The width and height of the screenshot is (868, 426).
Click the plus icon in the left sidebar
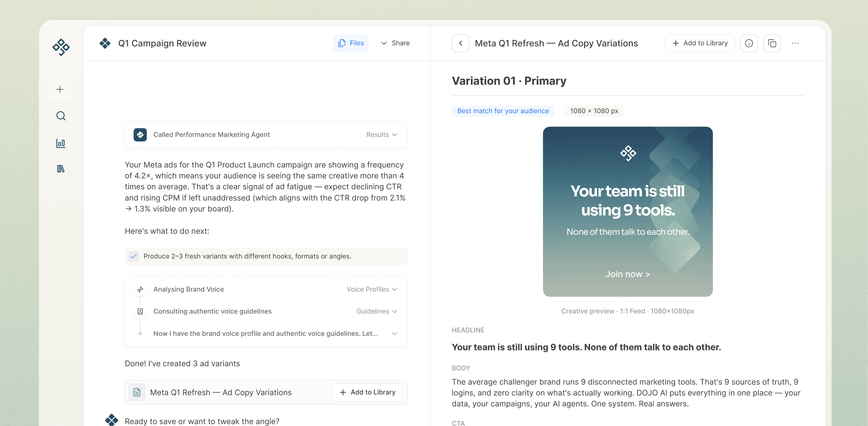point(60,89)
